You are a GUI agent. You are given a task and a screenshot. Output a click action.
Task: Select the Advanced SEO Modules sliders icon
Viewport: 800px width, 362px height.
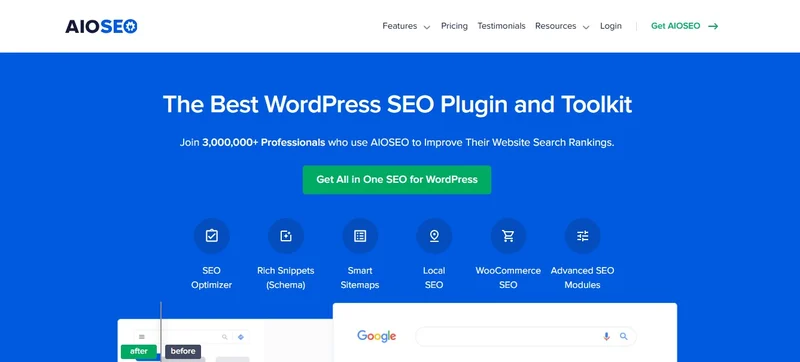[x=583, y=236]
